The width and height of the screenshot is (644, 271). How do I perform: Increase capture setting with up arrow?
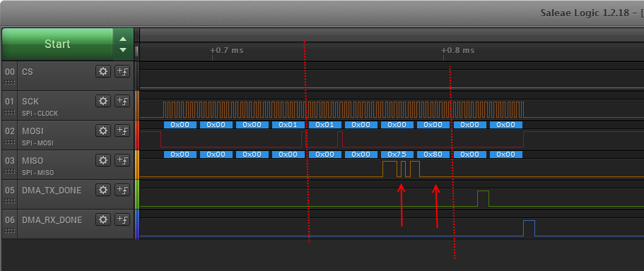pyautogui.click(x=123, y=40)
